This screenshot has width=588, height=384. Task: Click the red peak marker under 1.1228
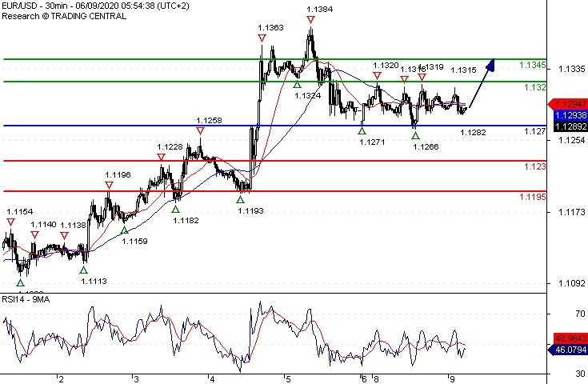pos(161,157)
